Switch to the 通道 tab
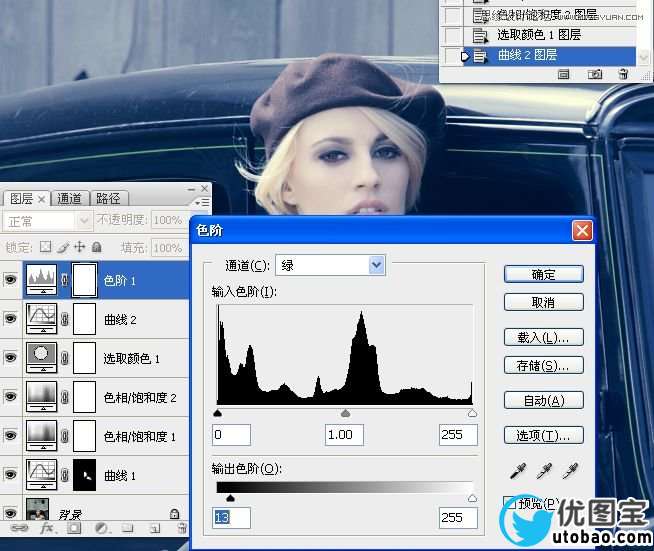This screenshot has width=654, height=551. 69,198
